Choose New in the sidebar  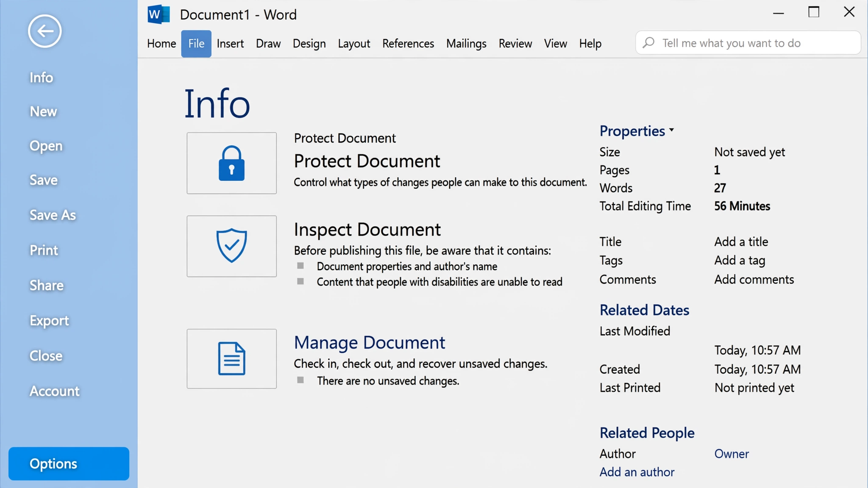[x=43, y=111]
